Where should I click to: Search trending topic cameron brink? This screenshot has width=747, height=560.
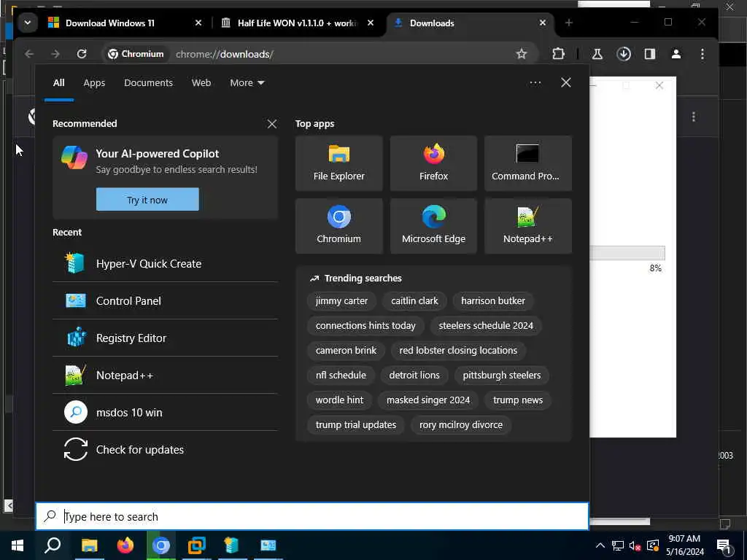coord(346,351)
